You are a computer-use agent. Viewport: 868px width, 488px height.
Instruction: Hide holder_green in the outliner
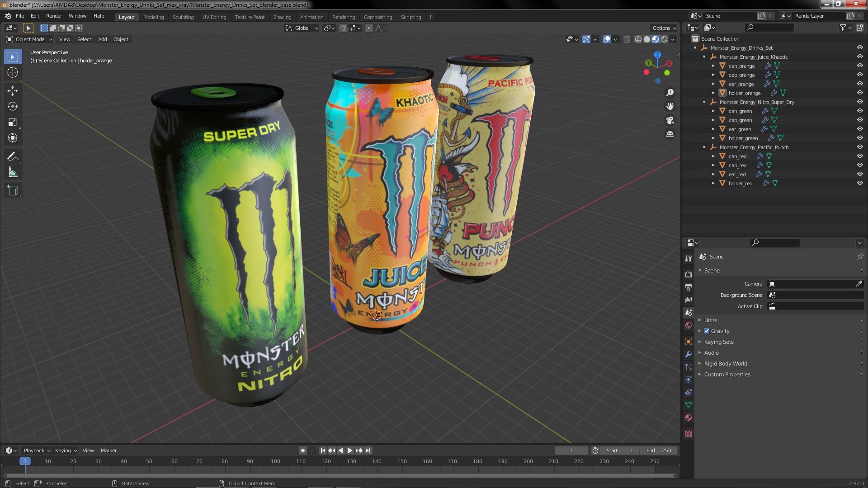[x=860, y=138]
